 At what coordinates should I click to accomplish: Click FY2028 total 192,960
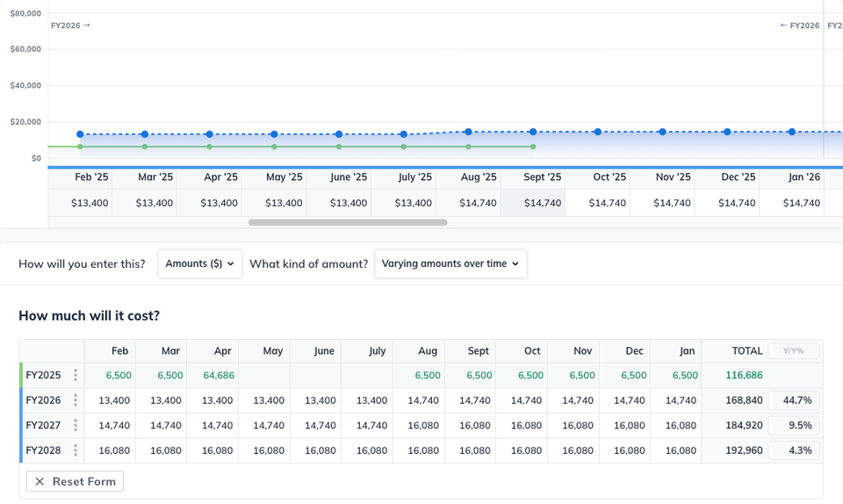(x=744, y=450)
